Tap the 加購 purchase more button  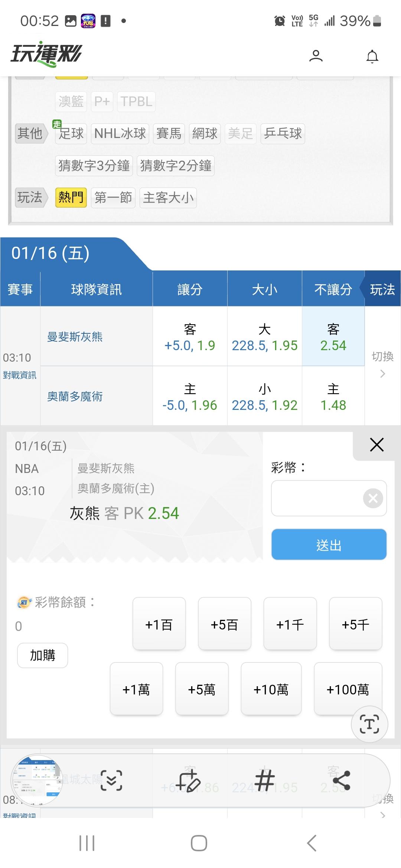point(43,655)
